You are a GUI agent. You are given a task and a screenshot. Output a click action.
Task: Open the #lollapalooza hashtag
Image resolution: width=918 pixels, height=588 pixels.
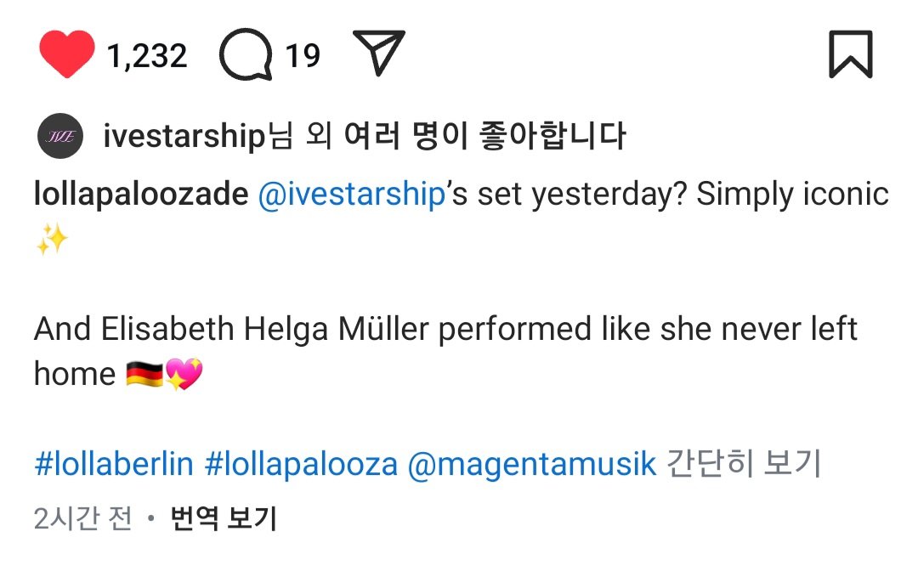[302, 464]
